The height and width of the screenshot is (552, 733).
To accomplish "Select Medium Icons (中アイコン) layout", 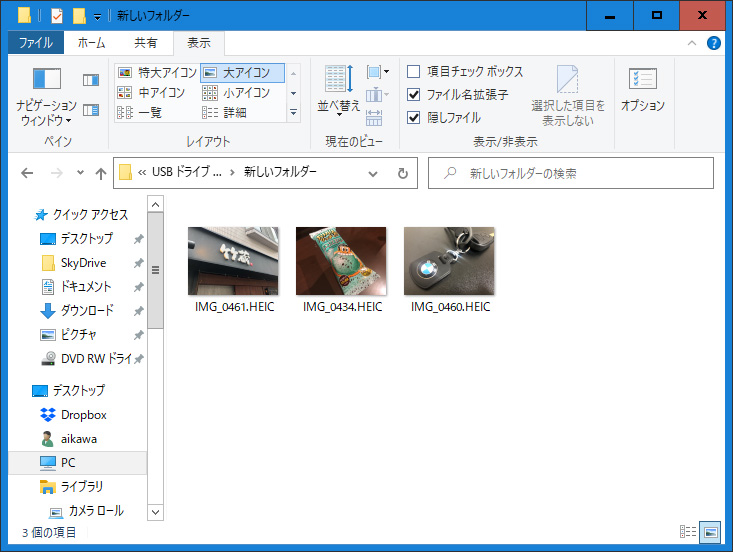I will (x=151, y=93).
